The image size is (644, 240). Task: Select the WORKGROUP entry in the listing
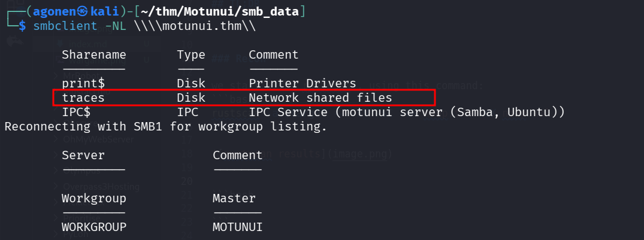(x=94, y=227)
